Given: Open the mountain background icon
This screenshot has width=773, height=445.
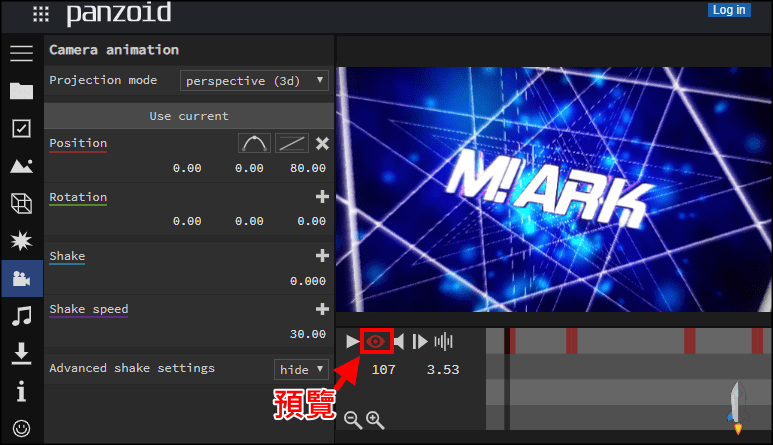Looking at the screenshot, I should pyautogui.click(x=21, y=166).
